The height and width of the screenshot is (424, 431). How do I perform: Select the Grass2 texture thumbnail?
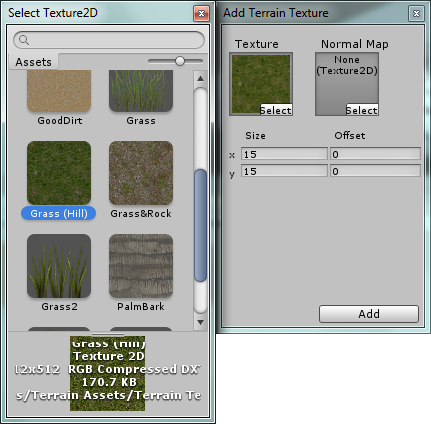coord(59,266)
